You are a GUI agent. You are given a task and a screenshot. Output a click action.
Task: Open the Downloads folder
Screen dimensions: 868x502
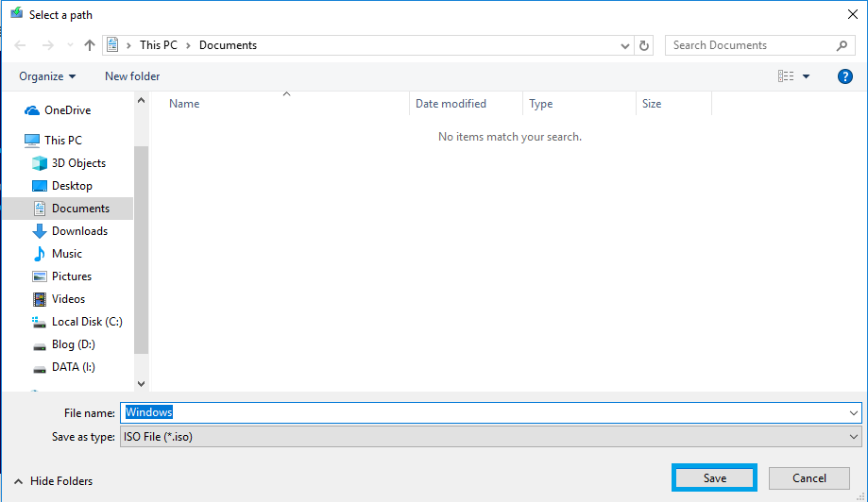click(x=79, y=231)
